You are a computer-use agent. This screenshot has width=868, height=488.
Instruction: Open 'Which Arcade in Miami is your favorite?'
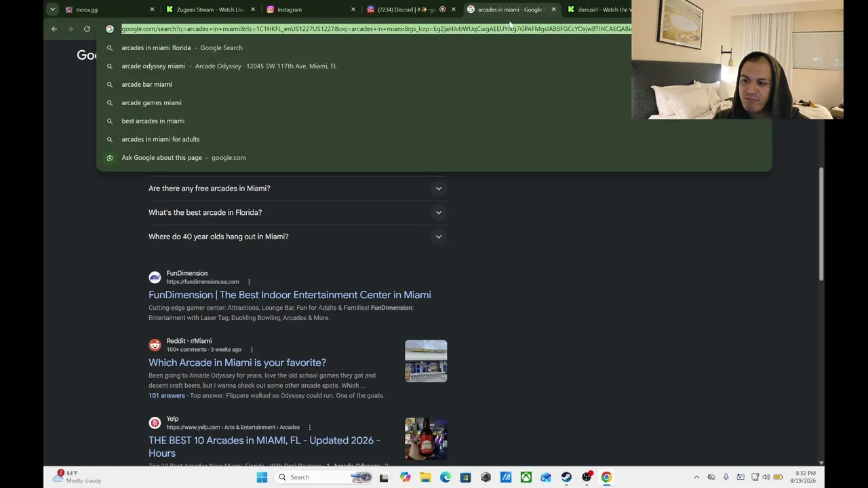tap(237, 363)
